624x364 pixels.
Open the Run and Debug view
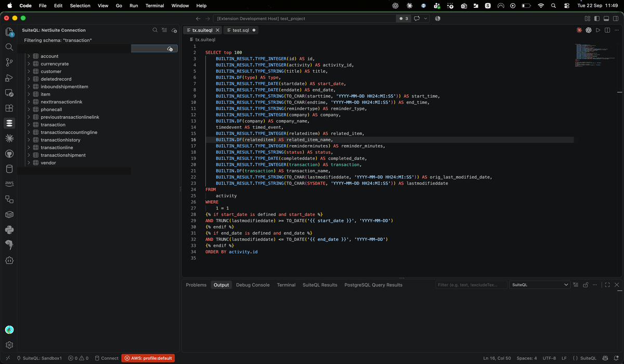click(9, 77)
